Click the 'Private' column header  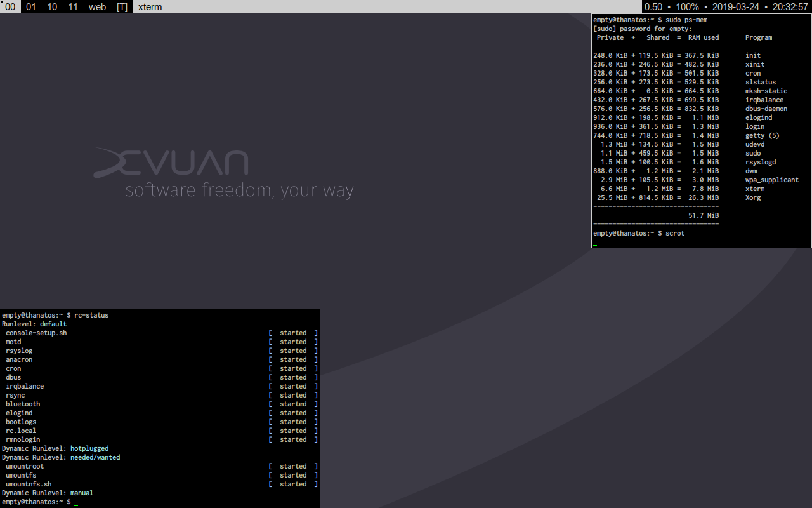pyautogui.click(x=610, y=37)
